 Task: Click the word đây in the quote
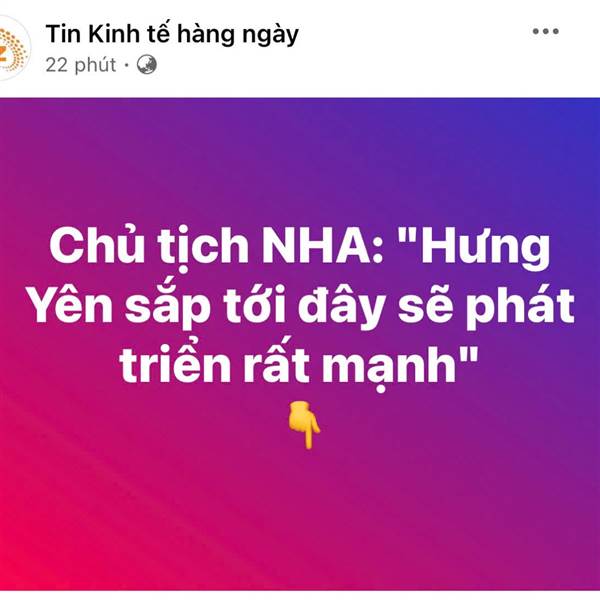pyautogui.click(x=341, y=307)
